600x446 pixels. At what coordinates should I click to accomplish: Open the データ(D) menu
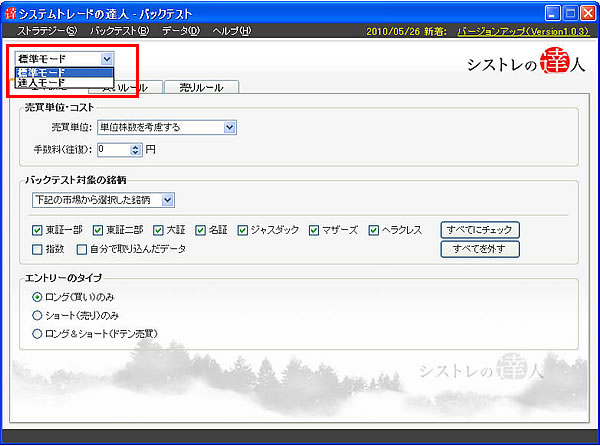[x=181, y=31]
